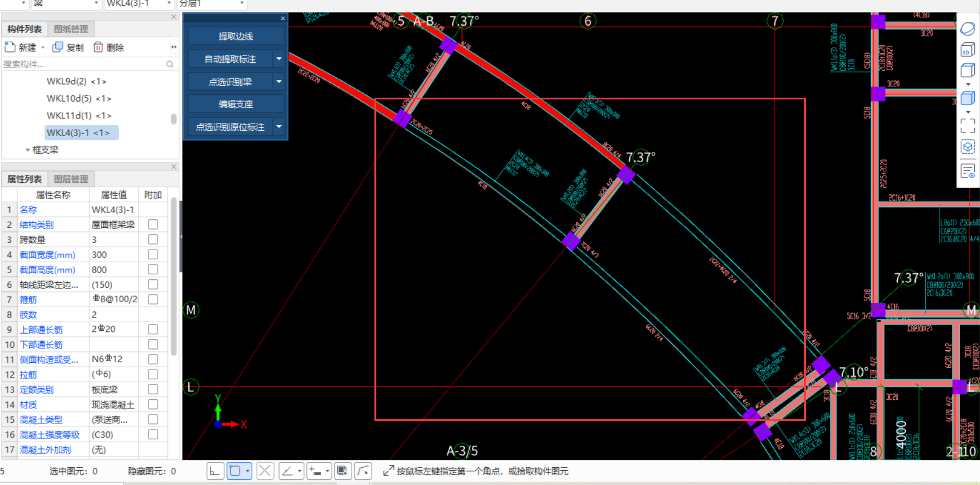This screenshot has height=485, width=980.
Task: Close the component list panel
Action: click(174, 17)
